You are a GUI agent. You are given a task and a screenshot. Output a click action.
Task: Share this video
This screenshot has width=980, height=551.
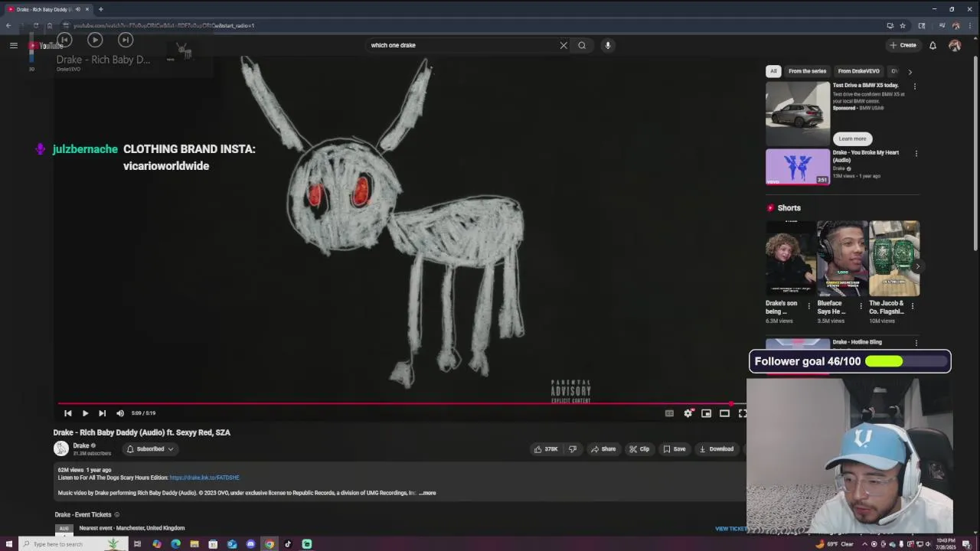603,449
